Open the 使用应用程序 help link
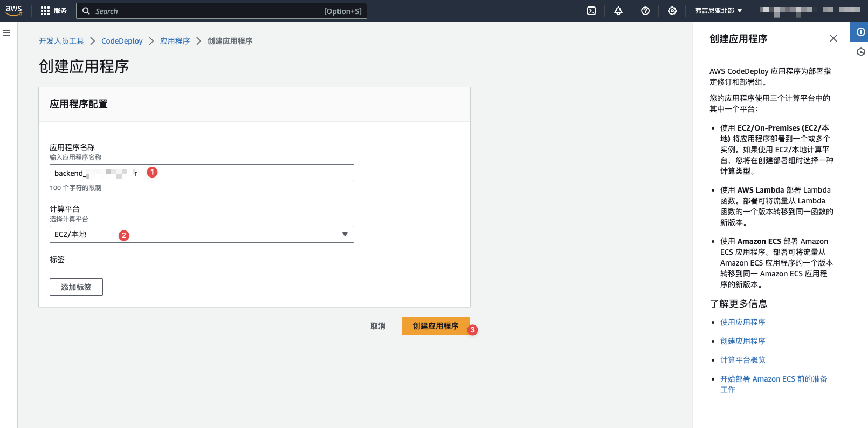 (x=743, y=322)
